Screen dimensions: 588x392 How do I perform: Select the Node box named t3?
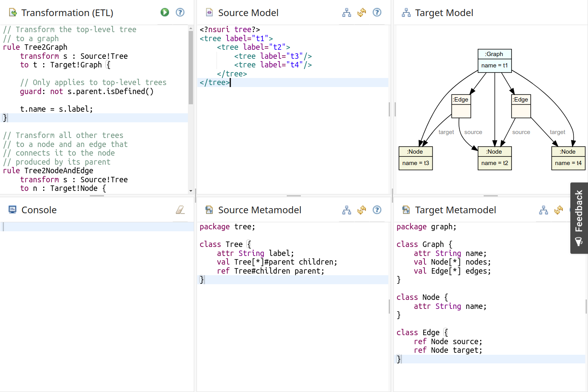click(415, 158)
